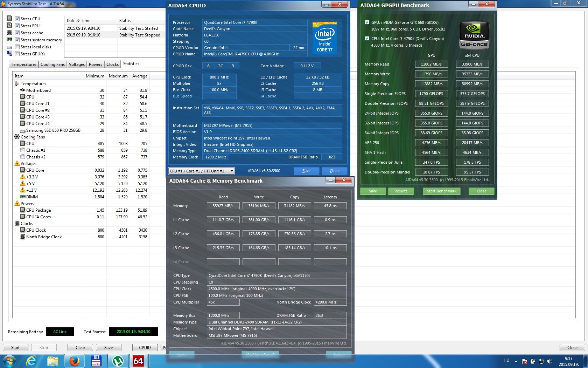Launch Internet Explorer from taskbar
The image size is (588, 368).
(x=31, y=361)
